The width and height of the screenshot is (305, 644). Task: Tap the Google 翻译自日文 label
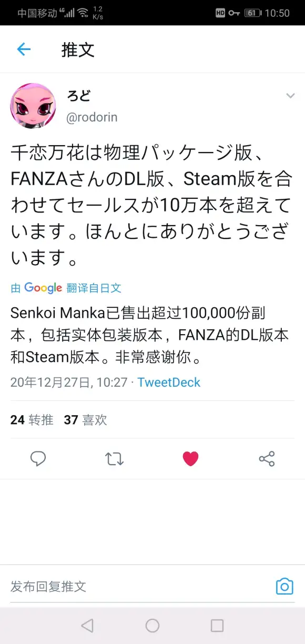[66, 288]
